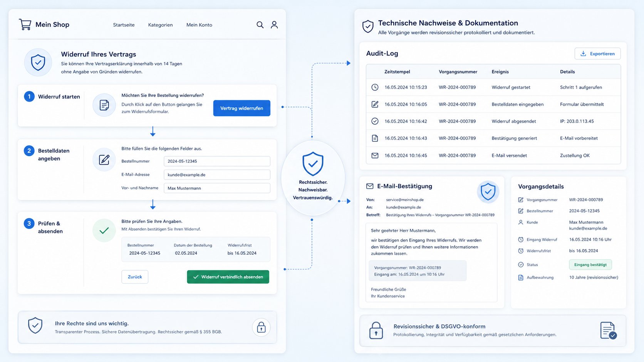The image size is (644, 362).
Task: Focus the Bestellnummer input field
Action: point(217,161)
